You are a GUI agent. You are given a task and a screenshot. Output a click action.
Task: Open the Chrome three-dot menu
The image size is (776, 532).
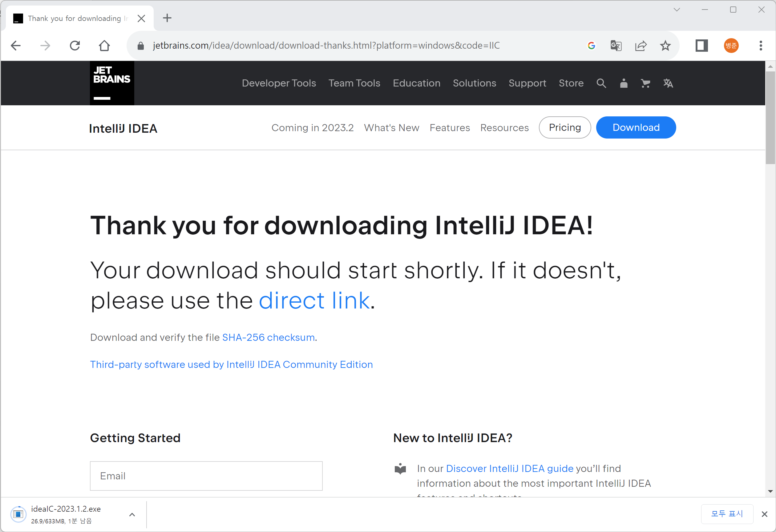tap(761, 45)
